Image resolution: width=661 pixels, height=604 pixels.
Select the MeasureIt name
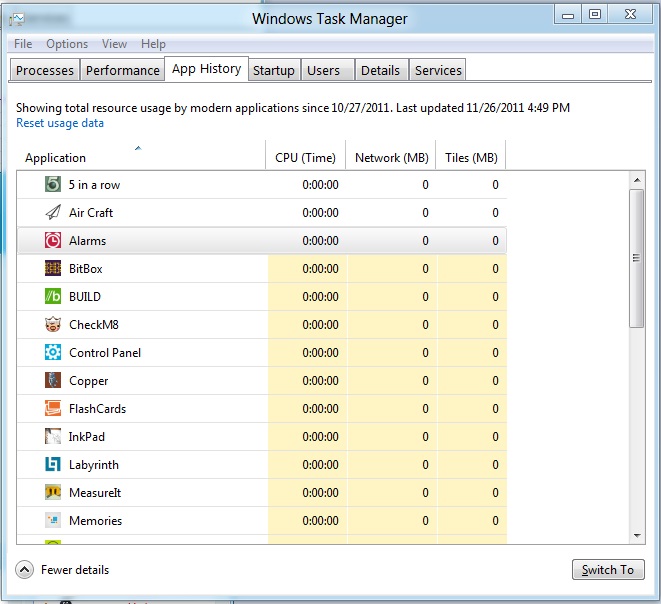point(95,493)
